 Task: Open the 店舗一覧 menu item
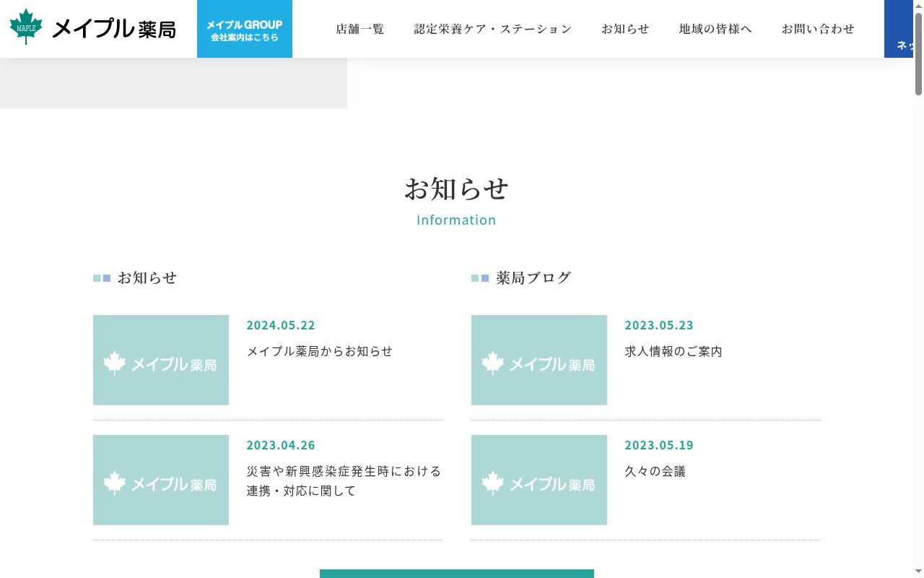[x=360, y=29]
